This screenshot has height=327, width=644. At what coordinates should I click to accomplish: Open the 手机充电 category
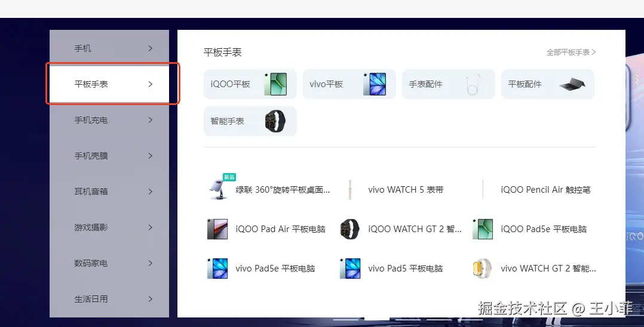click(x=109, y=120)
